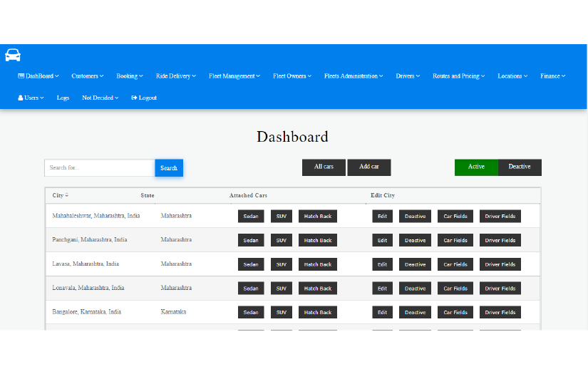
Task: Expand the Fleet Owners menu
Action: click(292, 76)
